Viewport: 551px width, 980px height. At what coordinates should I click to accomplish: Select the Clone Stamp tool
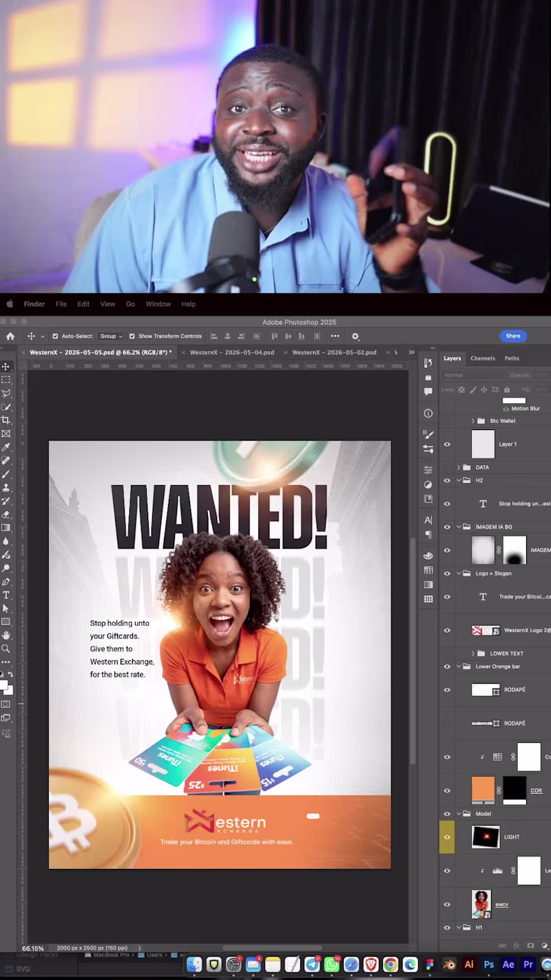pos(6,487)
